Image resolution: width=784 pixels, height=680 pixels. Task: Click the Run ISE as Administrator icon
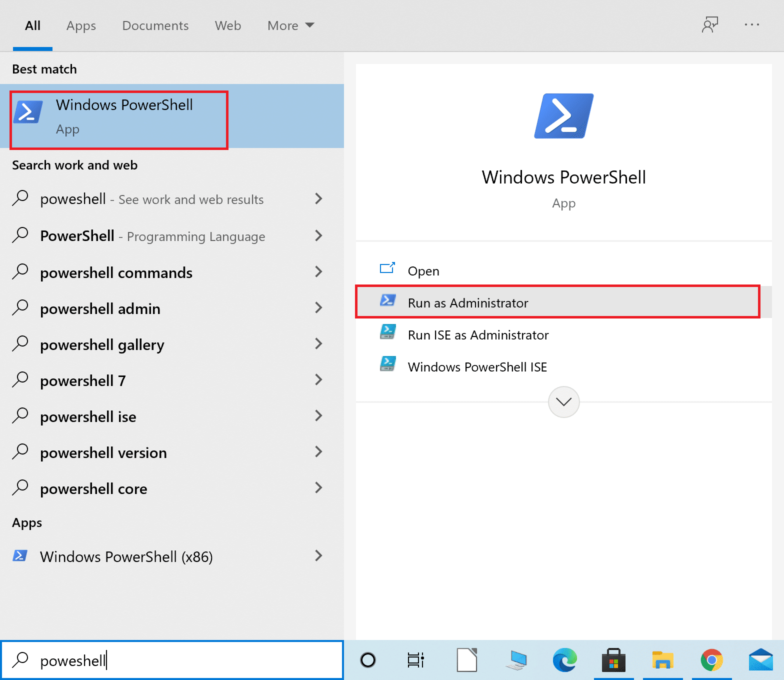pos(388,332)
